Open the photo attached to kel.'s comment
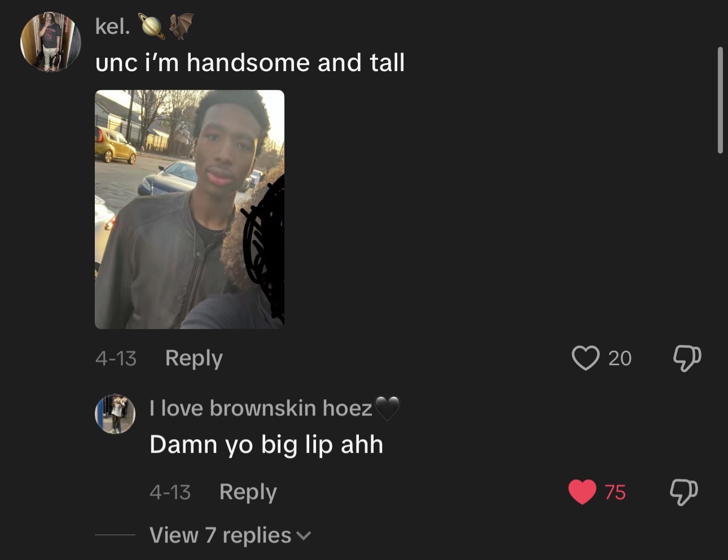This screenshot has height=560, width=728. [190, 209]
